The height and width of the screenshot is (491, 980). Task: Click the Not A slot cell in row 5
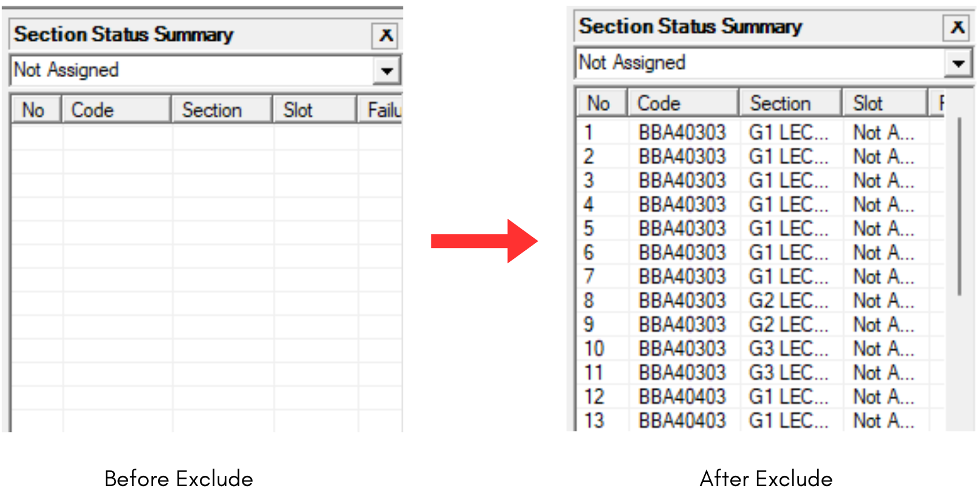(x=882, y=228)
